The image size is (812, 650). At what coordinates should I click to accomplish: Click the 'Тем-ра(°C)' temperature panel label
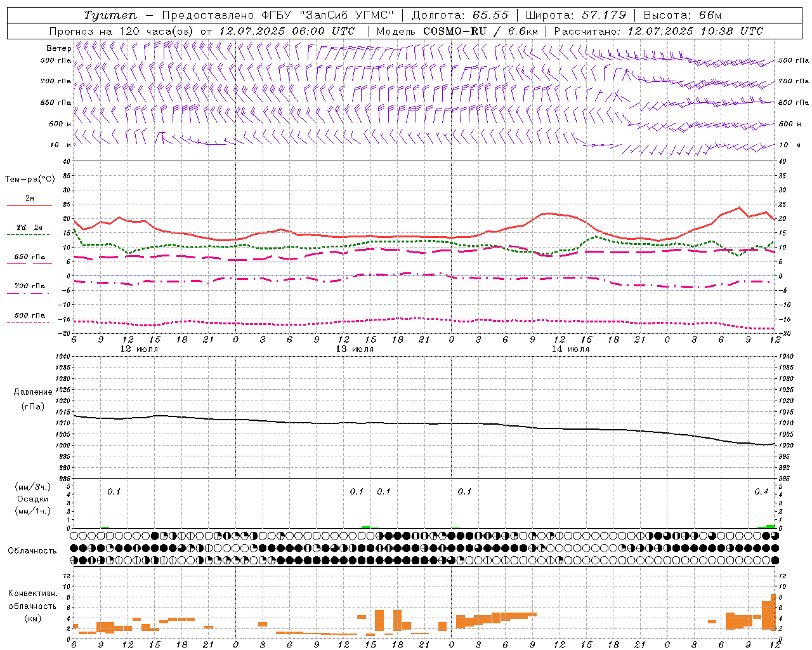[30, 180]
